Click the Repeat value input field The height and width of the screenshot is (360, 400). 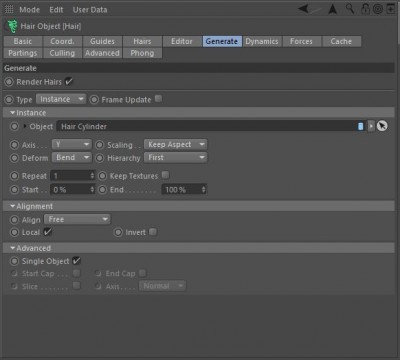click(x=72, y=176)
